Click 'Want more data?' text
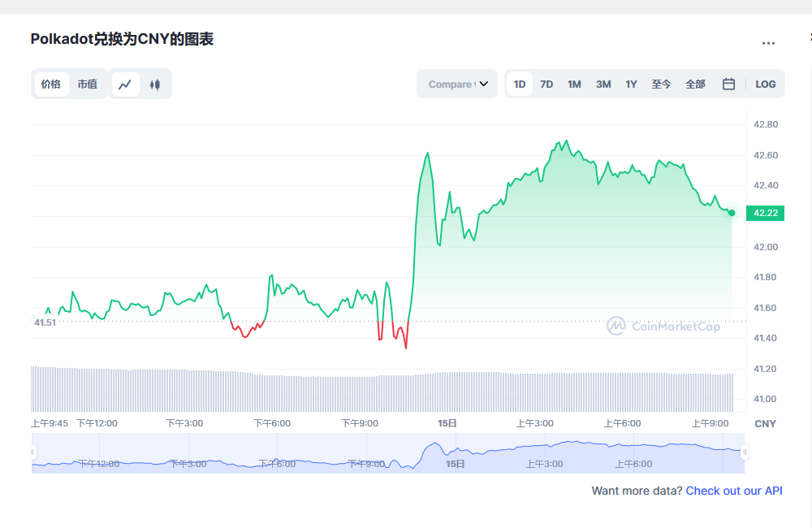Viewport: 812px width, 528px height. point(637,491)
